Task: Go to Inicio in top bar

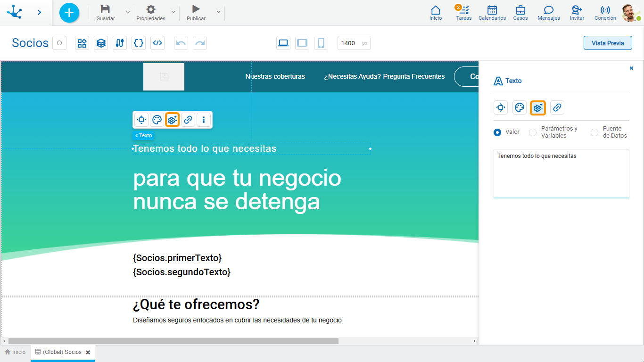Action: point(436,13)
